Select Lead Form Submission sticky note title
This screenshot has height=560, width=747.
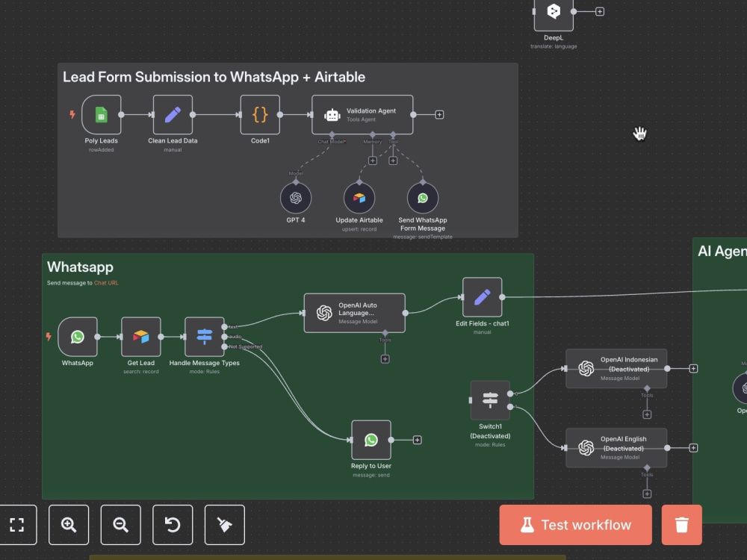tap(214, 77)
